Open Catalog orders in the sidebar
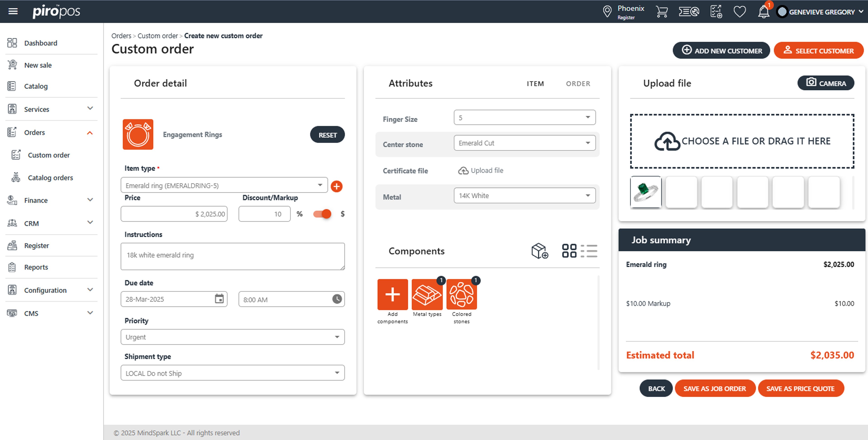The height and width of the screenshot is (440, 868). [50, 178]
